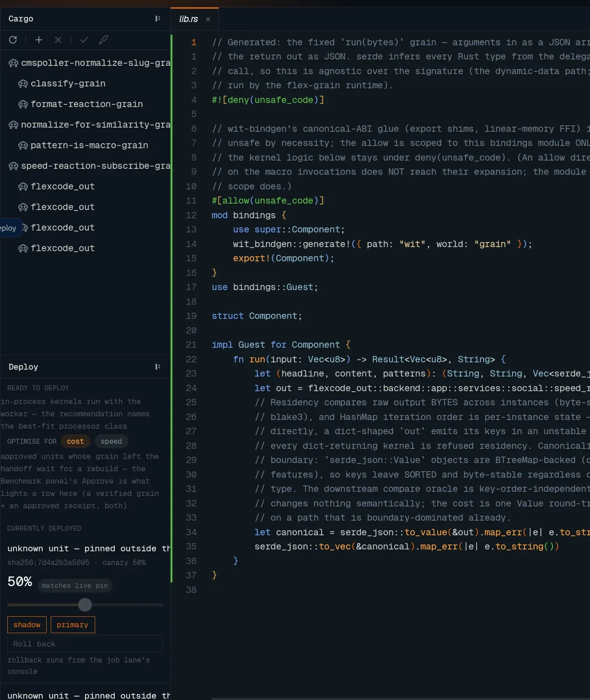Image resolution: width=590 pixels, height=700 pixels.
Task: Click the '#[allow(unsafe_code)]' attribute line
Action: coord(268,200)
